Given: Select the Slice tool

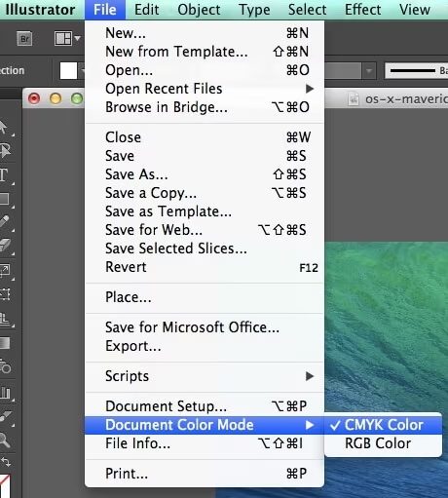Looking at the screenshot, I should [x=5, y=416].
